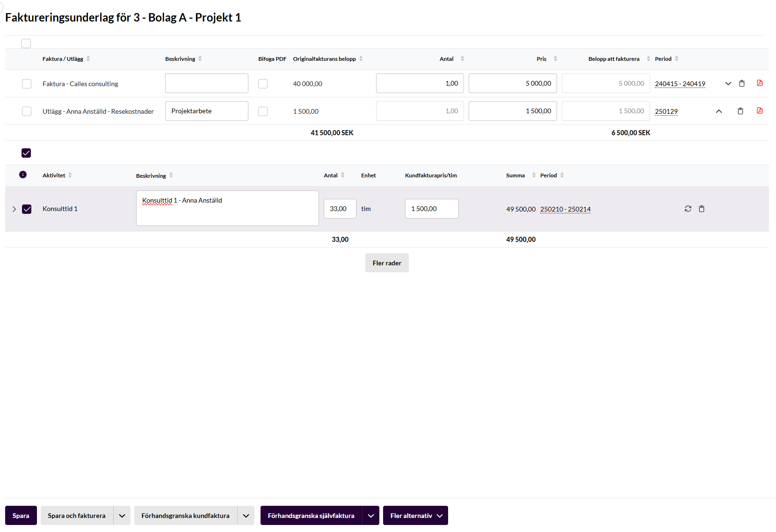776x532 pixels.
Task: Select the Utlägg - Anna Anställd row checkbox
Action: coord(27,111)
